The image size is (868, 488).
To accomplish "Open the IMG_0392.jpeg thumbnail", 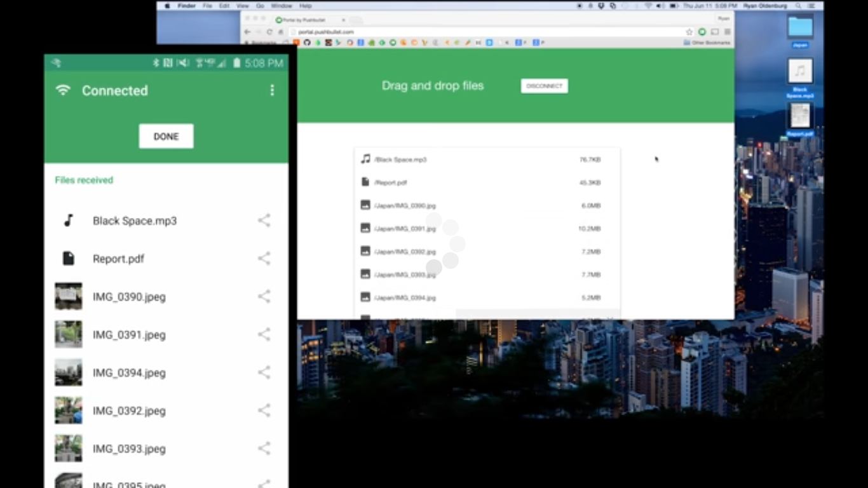I will pos(69,411).
